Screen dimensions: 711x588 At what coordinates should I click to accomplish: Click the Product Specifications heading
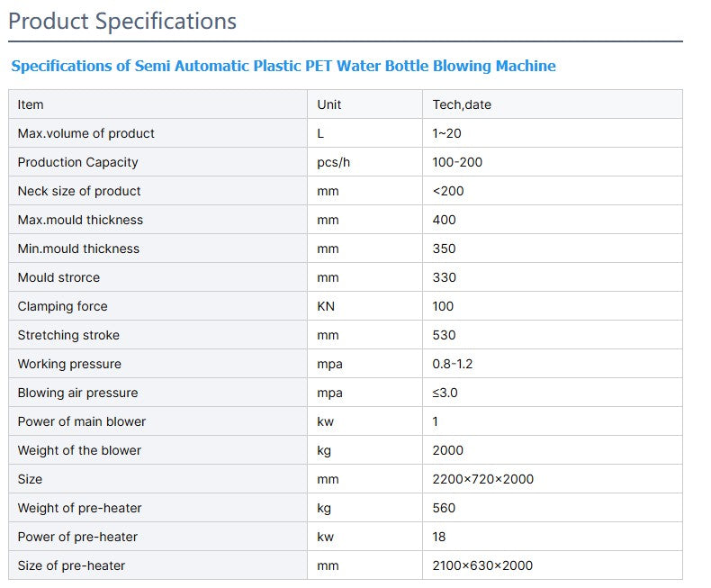[122, 21]
